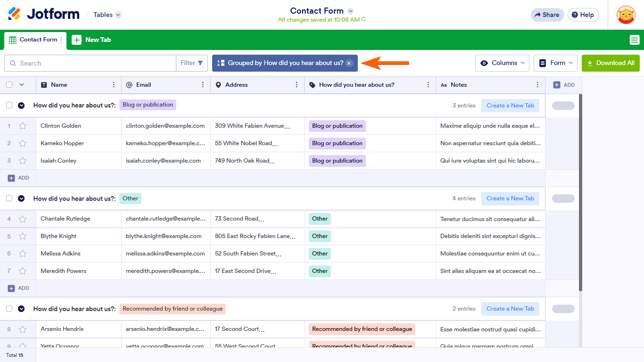This screenshot has height=362, width=644.
Task: Open the Tables product menu
Action: (x=107, y=15)
